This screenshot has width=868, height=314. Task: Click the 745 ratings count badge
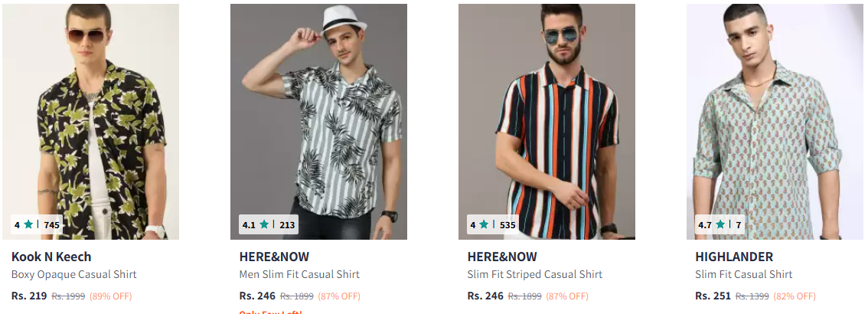coord(51,225)
